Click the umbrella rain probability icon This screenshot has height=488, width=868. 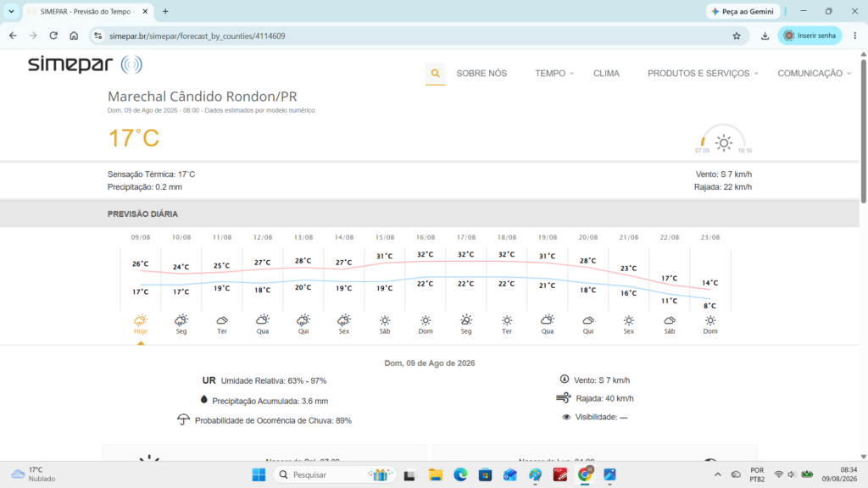tap(183, 419)
